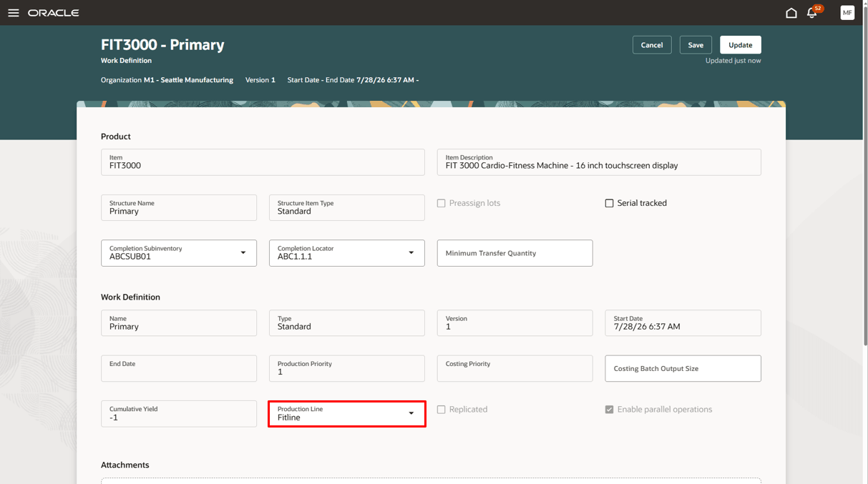Cancel the work definition edit

click(652, 45)
